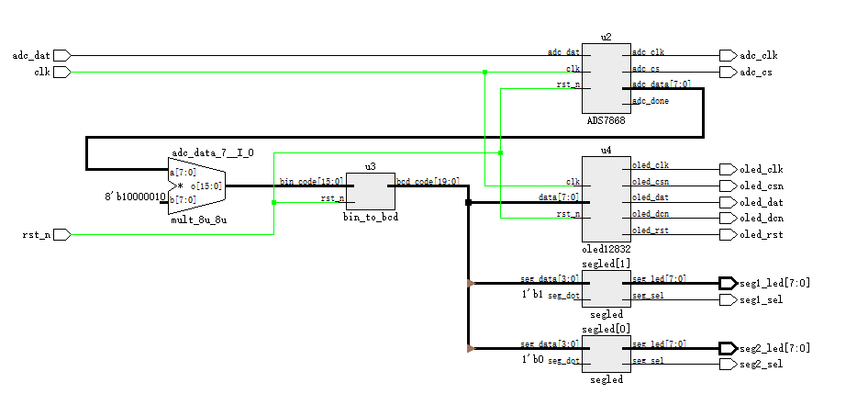The height and width of the screenshot is (405, 868).
Task: Select the segled[0] instance block
Action: (x=606, y=354)
